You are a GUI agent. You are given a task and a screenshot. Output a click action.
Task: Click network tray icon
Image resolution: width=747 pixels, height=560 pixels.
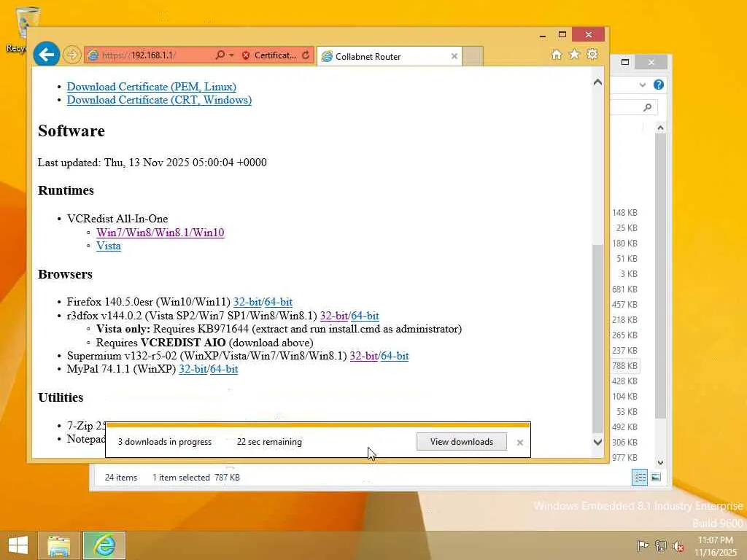[660, 545]
